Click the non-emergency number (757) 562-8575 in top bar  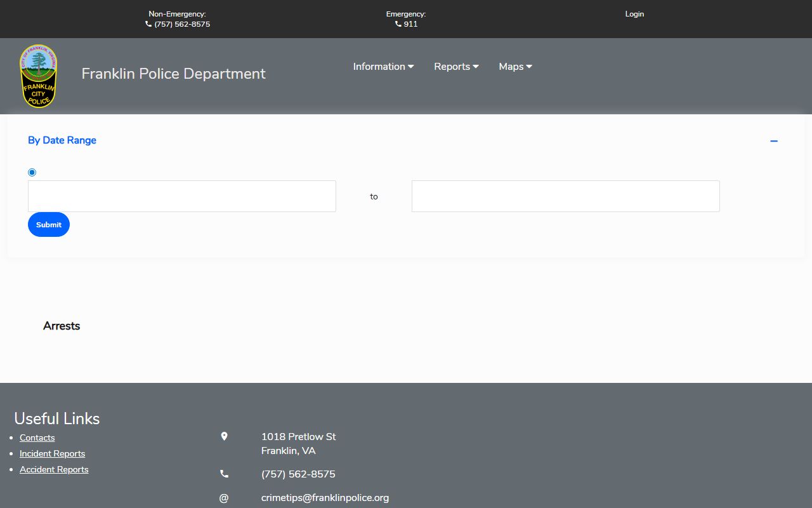coord(182,24)
